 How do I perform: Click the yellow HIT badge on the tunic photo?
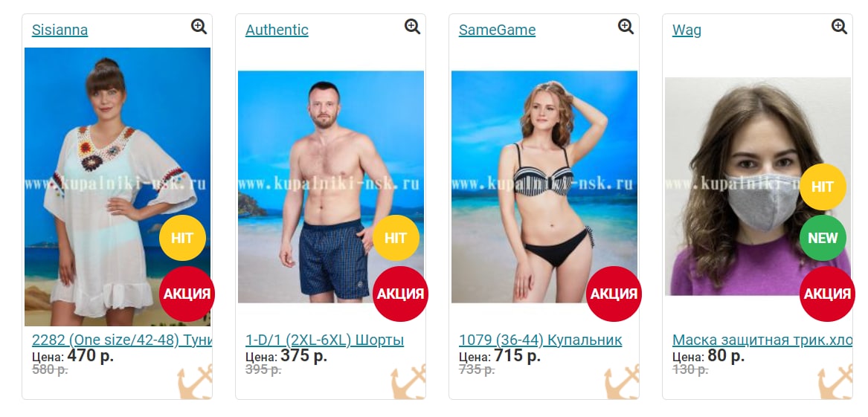[x=183, y=239]
